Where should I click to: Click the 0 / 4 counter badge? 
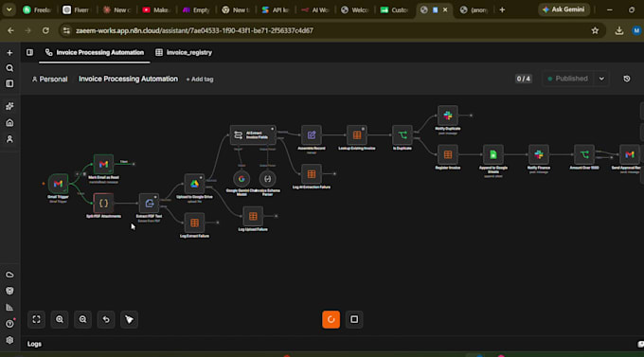(523, 79)
